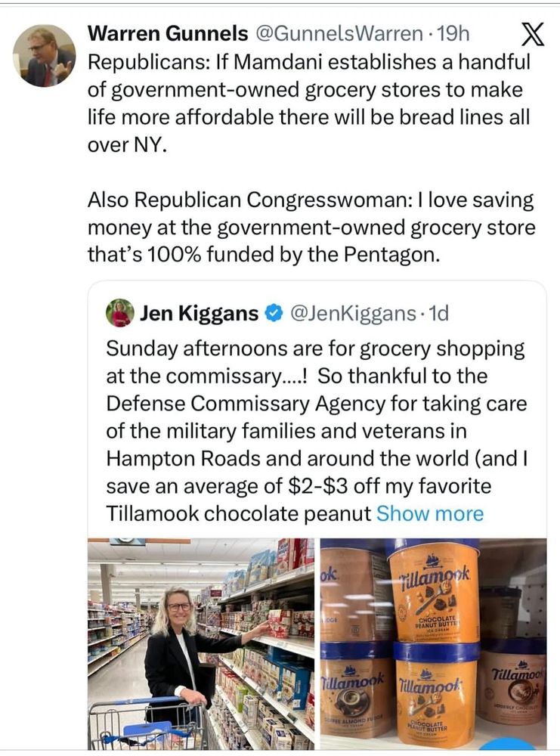Click the Warren Gunnels display name

tap(168, 34)
